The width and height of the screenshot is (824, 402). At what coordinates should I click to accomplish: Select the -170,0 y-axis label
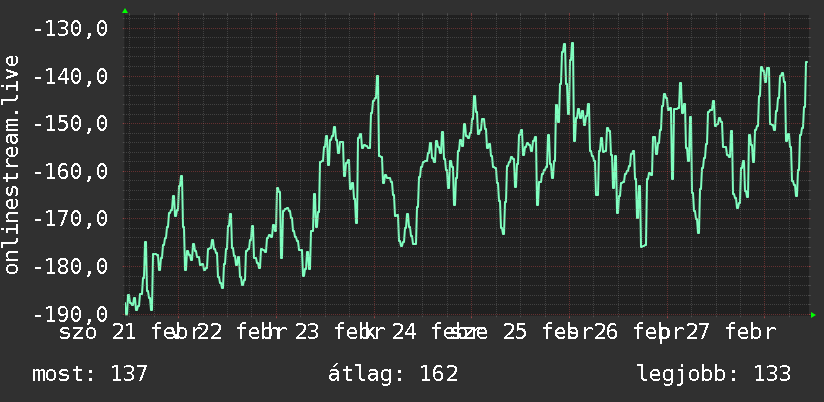[70, 219]
